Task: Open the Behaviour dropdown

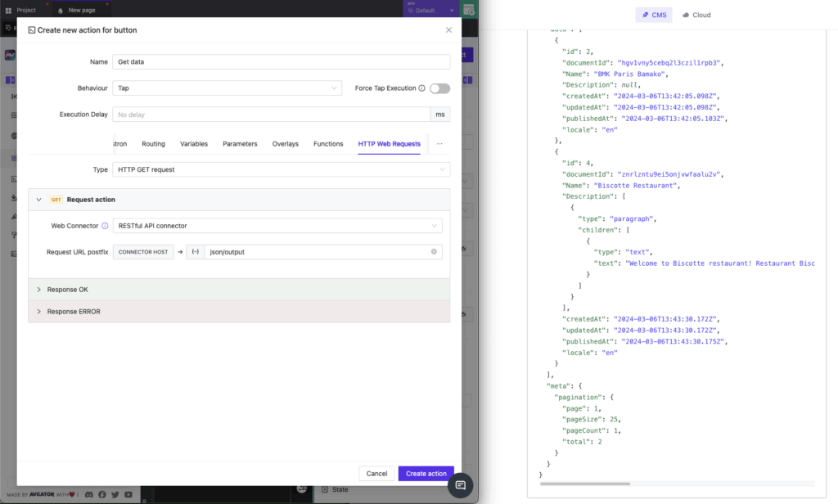Action: (x=227, y=88)
